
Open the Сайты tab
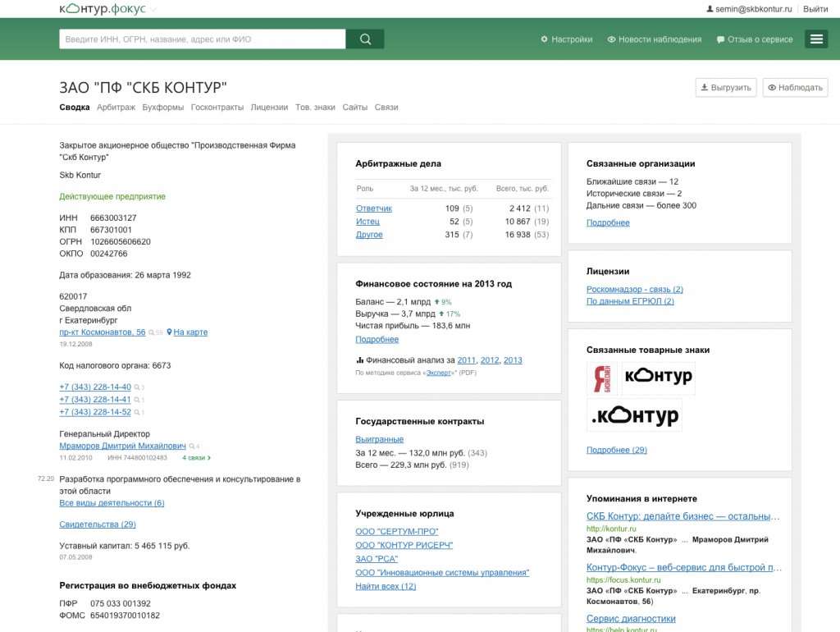354,108
